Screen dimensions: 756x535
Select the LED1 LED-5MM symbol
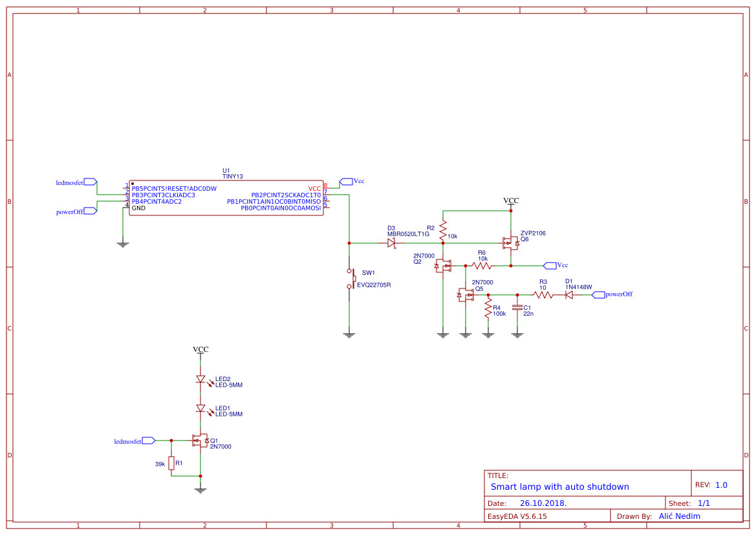click(202, 406)
